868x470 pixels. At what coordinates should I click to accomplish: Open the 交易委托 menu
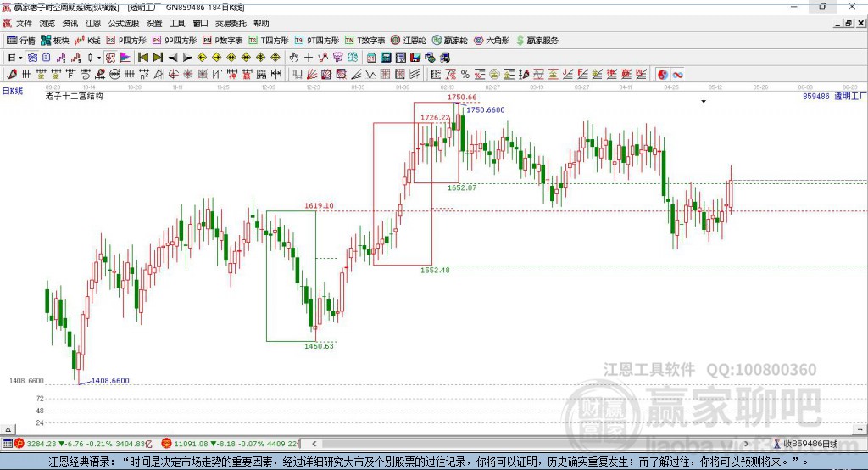pos(231,23)
